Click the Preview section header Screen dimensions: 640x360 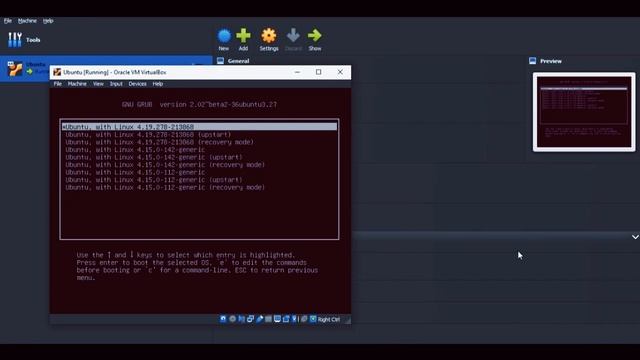(551, 61)
